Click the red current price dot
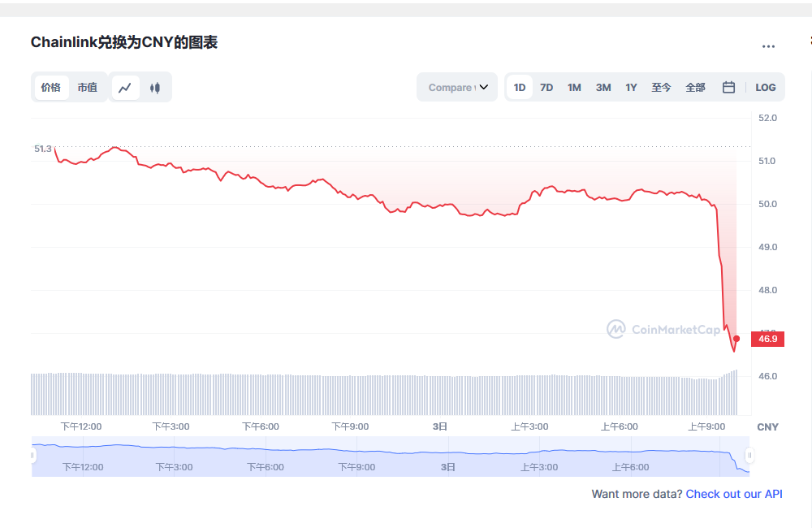The height and width of the screenshot is (528, 812). pos(736,339)
